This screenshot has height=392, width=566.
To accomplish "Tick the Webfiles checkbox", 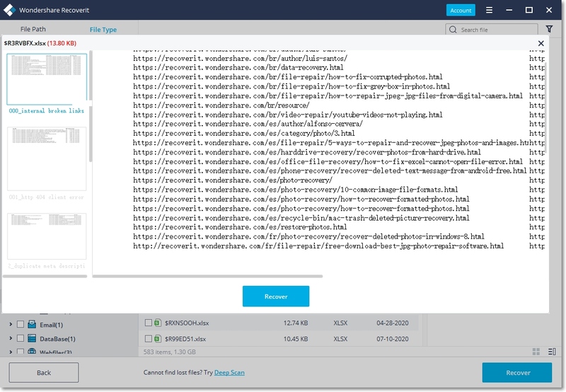I will [21, 351].
